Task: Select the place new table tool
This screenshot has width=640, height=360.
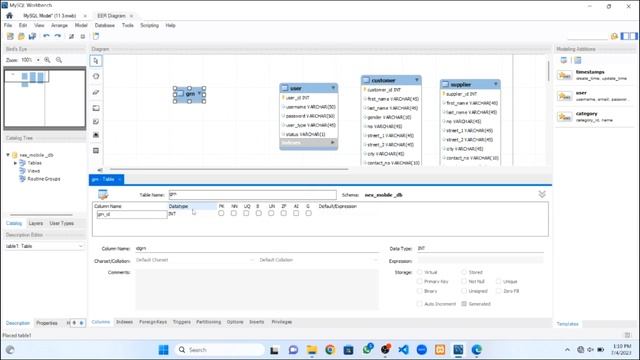Action: click(x=96, y=151)
